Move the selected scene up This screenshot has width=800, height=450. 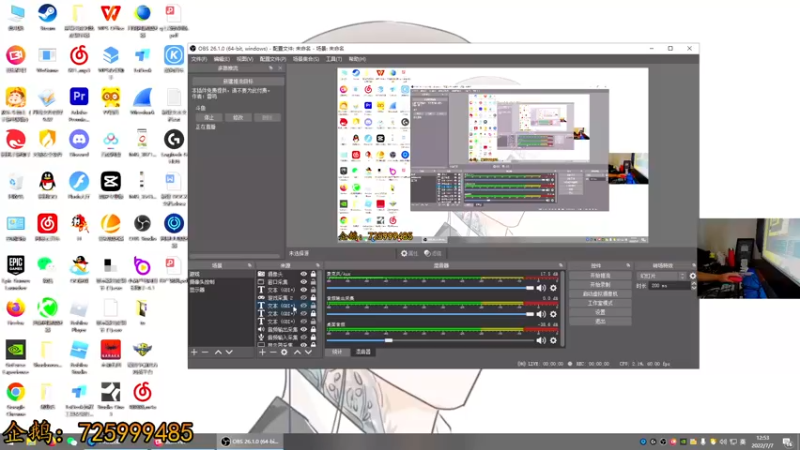tap(218, 352)
